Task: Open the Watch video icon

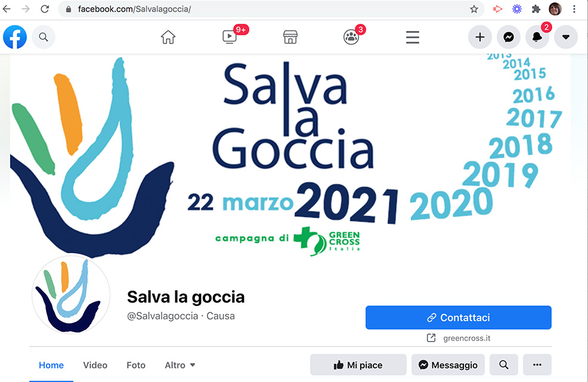Action: click(x=230, y=37)
